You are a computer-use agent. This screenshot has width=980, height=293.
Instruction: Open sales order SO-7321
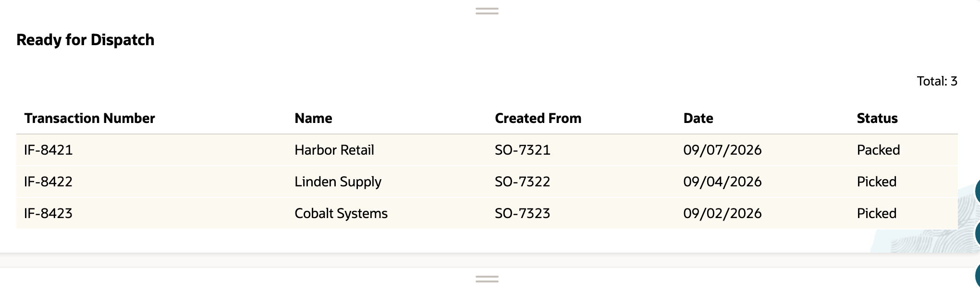pyautogui.click(x=523, y=150)
